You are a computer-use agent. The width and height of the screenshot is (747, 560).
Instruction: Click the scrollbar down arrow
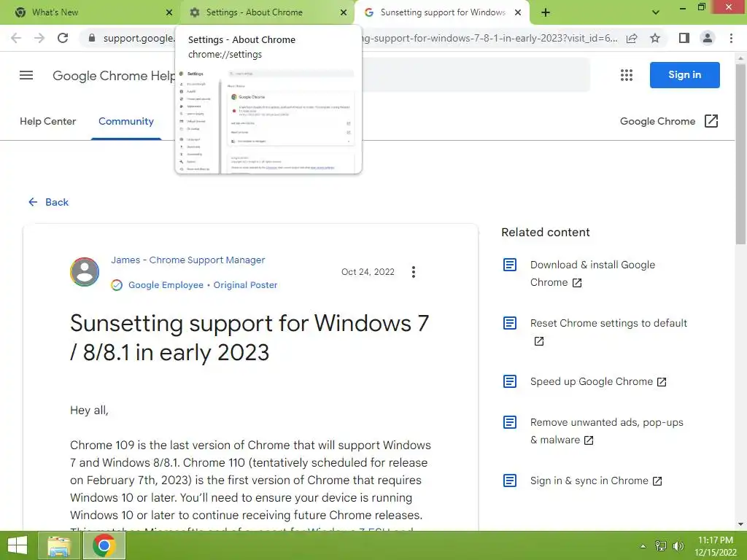740,524
